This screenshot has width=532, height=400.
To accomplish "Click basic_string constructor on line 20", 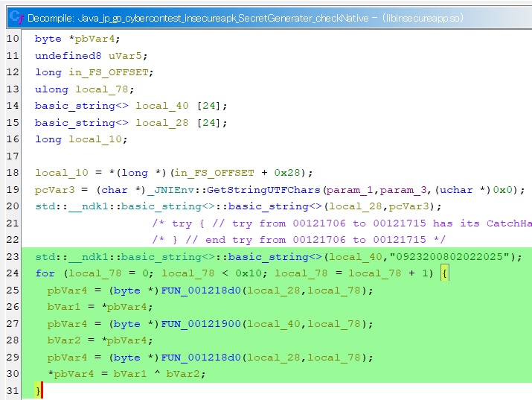I will point(275,206).
